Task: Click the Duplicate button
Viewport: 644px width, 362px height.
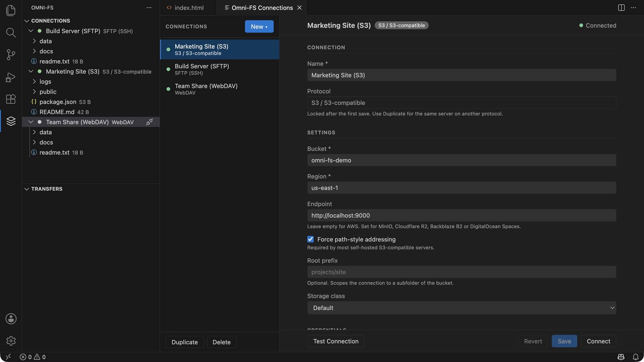Action: tap(185, 342)
